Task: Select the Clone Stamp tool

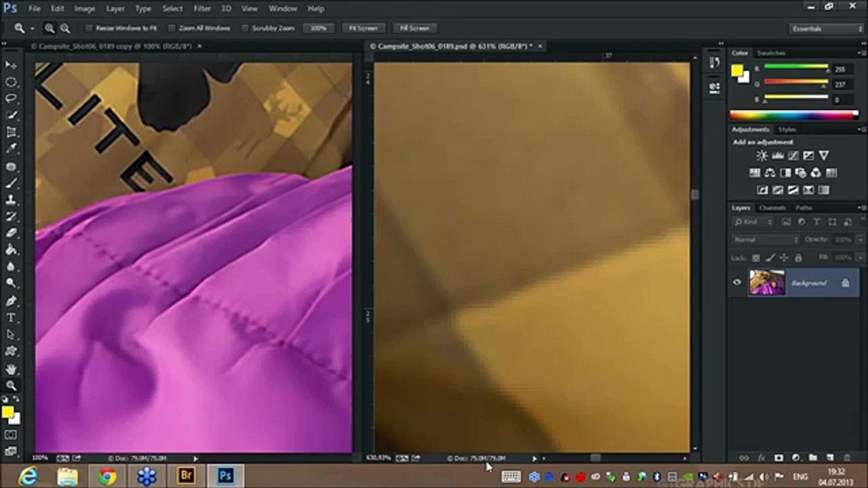Action: point(11,200)
